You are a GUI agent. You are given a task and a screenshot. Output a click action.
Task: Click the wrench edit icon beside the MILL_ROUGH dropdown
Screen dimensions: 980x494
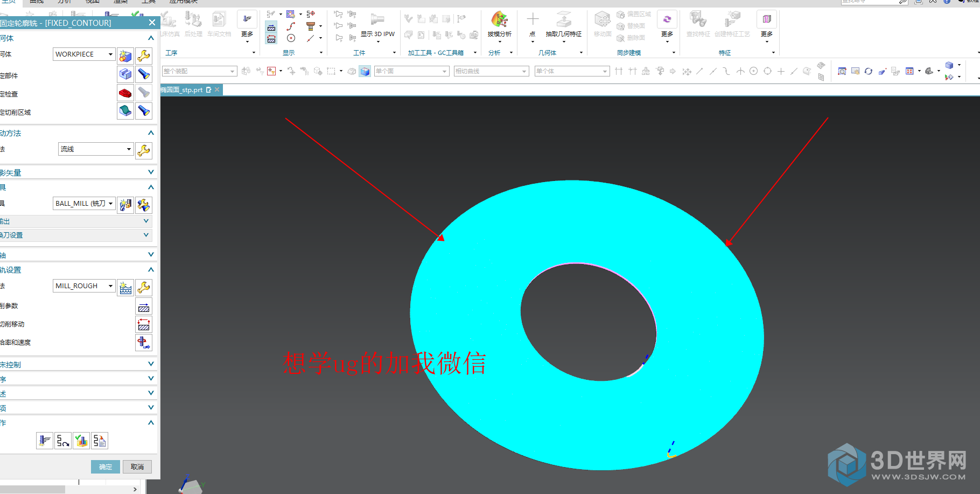144,288
